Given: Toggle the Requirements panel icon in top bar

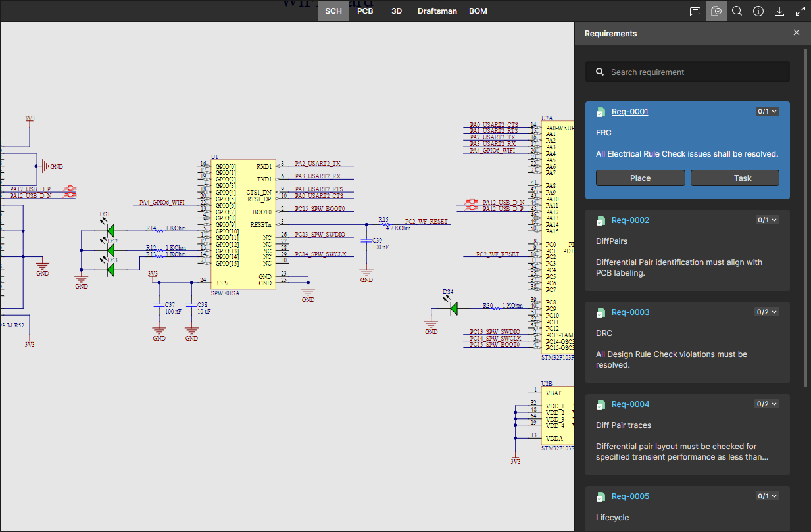Looking at the screenshot, I should pos(716,11).
